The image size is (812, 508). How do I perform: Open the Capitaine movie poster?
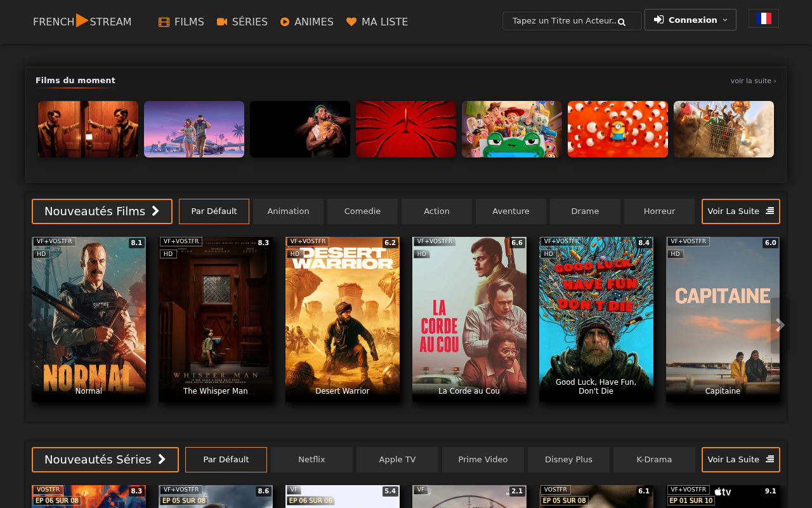pyautogui.click(x=723, y=319)
